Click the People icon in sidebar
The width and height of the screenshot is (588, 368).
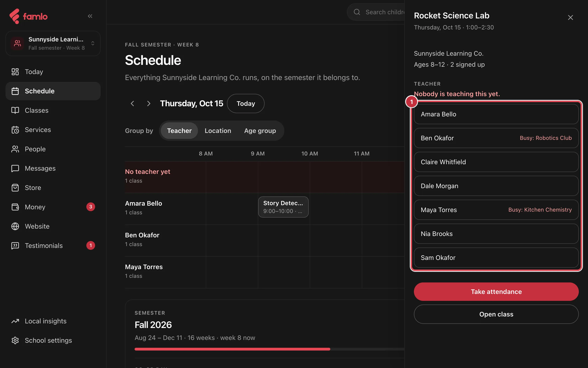[15, 149]
